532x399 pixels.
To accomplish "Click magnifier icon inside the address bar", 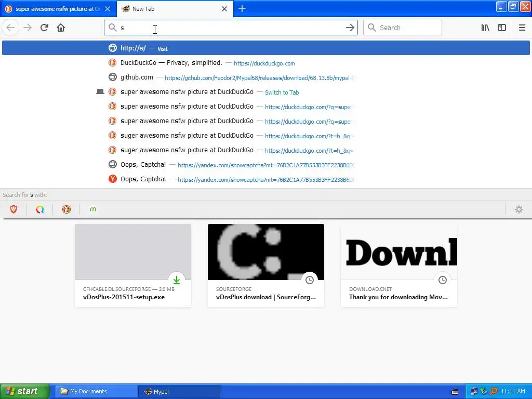I will click(113, 28).
